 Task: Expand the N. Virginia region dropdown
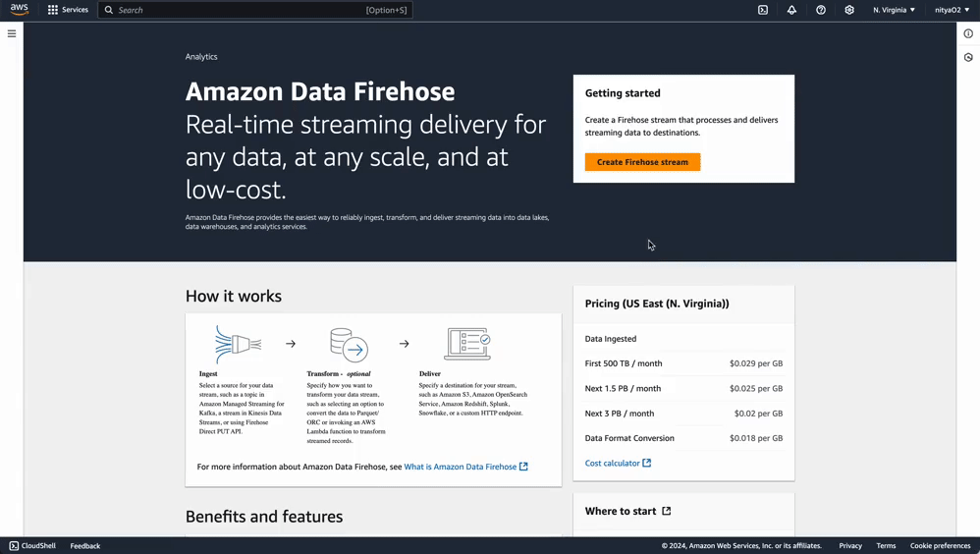894,10
